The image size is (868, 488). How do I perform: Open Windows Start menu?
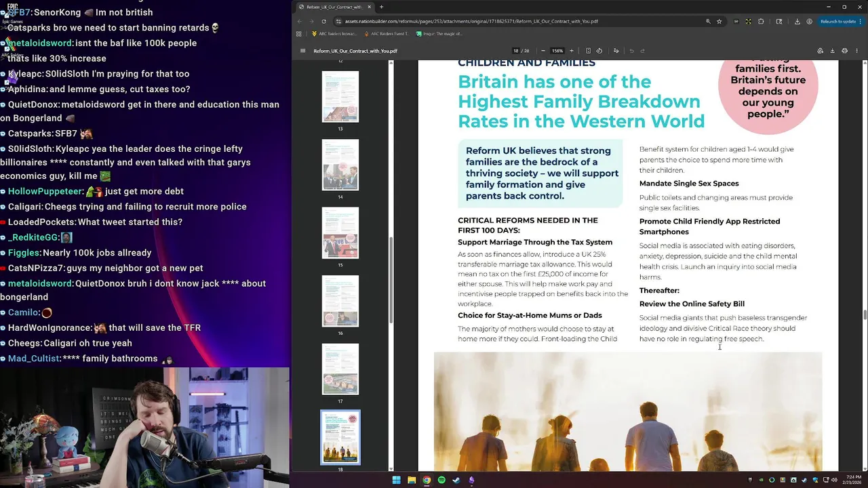point(397,480)
